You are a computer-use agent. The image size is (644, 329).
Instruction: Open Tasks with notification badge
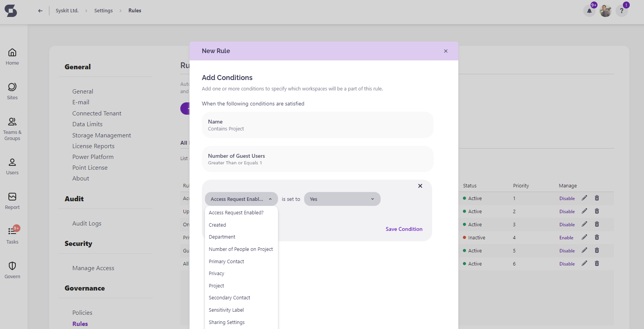pyautogui.click(x=12, y=235)
